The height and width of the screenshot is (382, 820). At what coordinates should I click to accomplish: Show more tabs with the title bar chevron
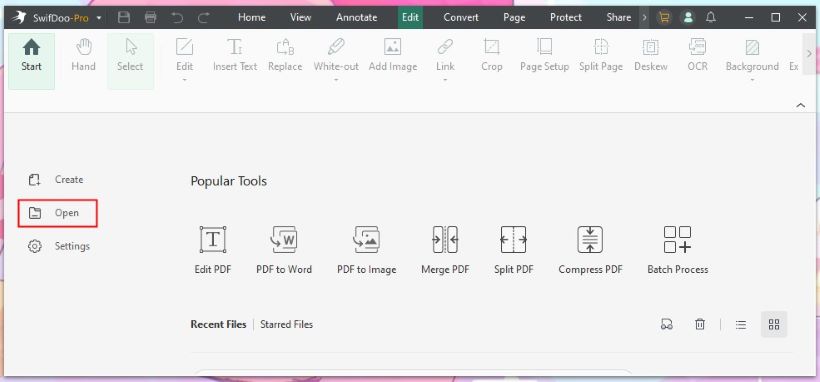tap(644, 17)
